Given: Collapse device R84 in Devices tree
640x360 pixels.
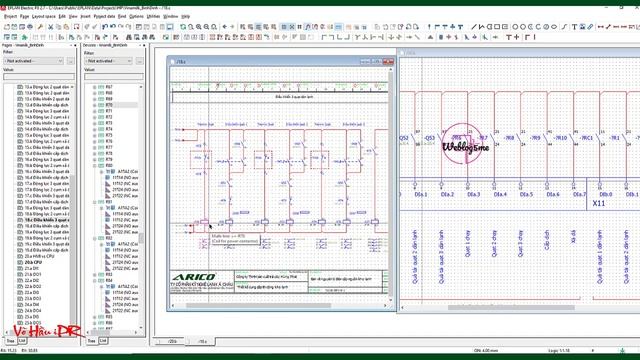Looking at the screenshot, I should [x=95, y=281].
